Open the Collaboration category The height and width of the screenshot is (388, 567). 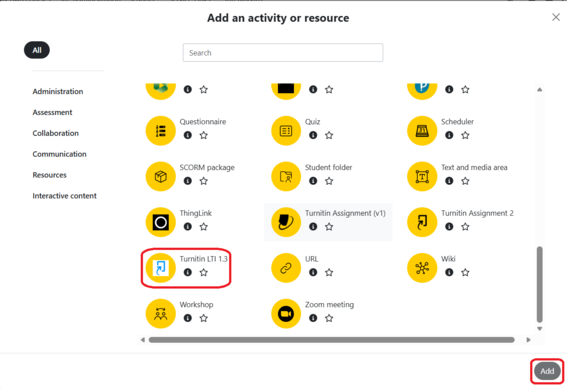pos(55,133)
